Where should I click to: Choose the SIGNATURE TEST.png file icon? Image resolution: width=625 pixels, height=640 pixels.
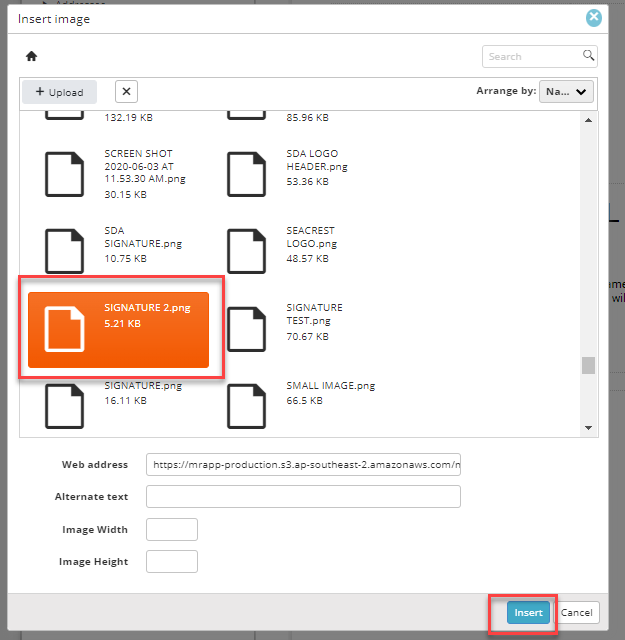[246, 329]
